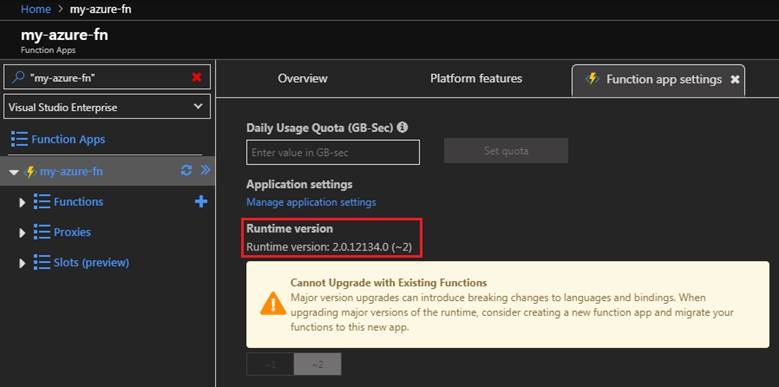Click the lightning icon beside my-azure-fn
Screen dimensions: 779x387
[31, 172]
